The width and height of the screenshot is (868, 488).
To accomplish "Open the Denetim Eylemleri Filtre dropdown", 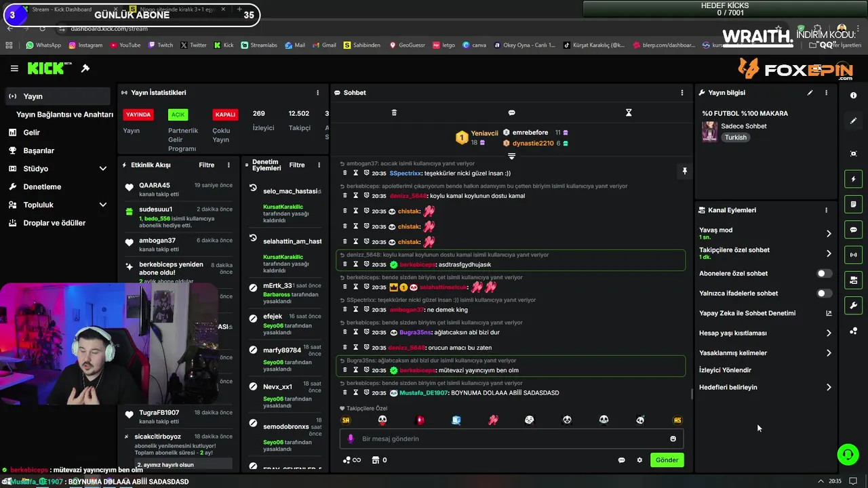I will coord(297,165).
